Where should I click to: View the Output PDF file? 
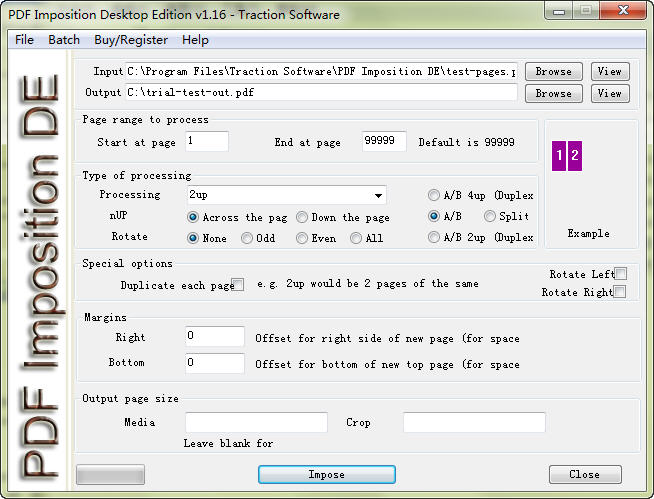click(x=610, y=93)
